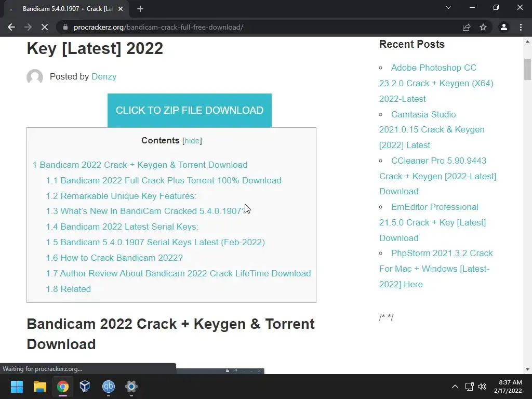This screenshot has width=532, height=399.
Task: Share this page icon
Action: 467,27
